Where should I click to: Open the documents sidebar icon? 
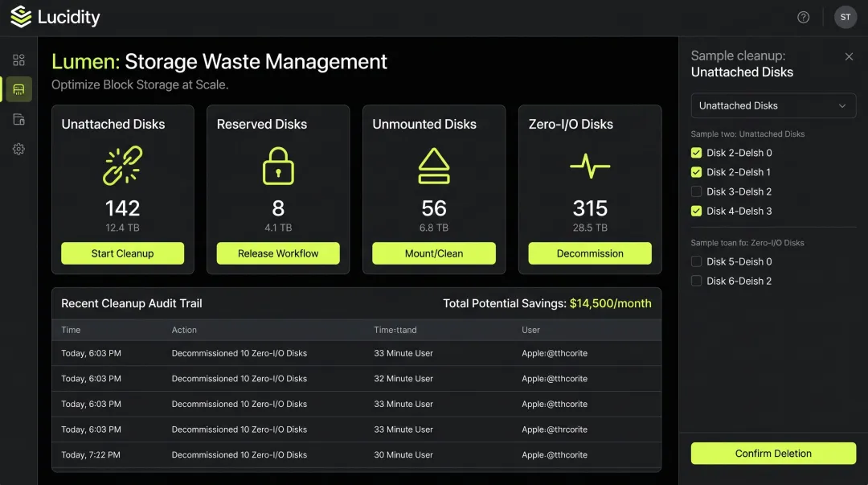(x=18, y=119)
